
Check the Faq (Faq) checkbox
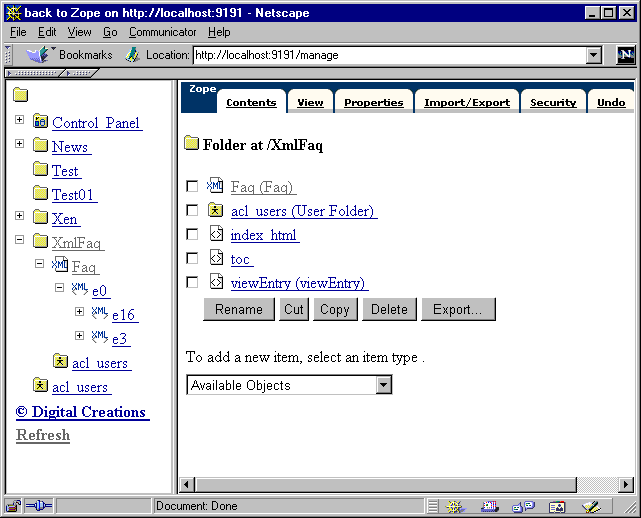(x=192, y=186)
